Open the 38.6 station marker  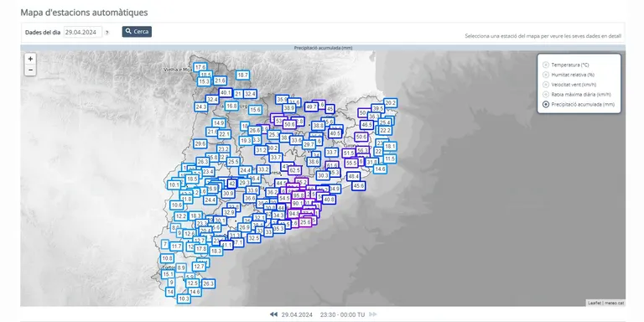(314, 162)
